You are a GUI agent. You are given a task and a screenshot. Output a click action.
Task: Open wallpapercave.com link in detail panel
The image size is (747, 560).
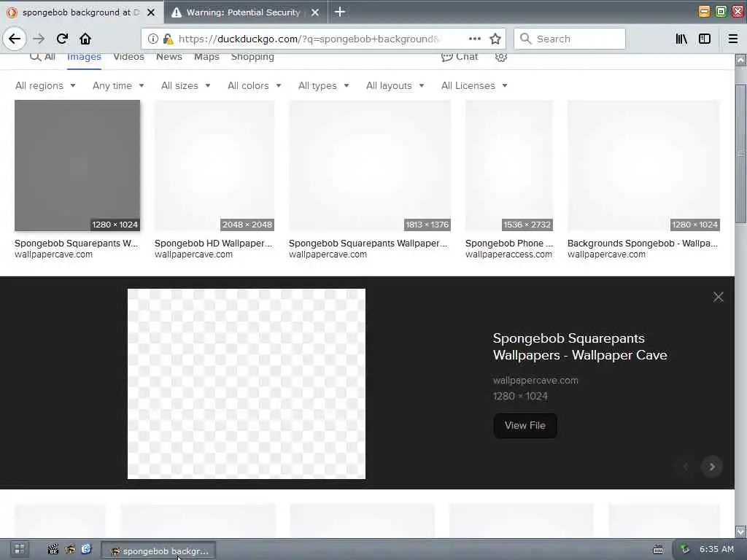coord(535,381)
